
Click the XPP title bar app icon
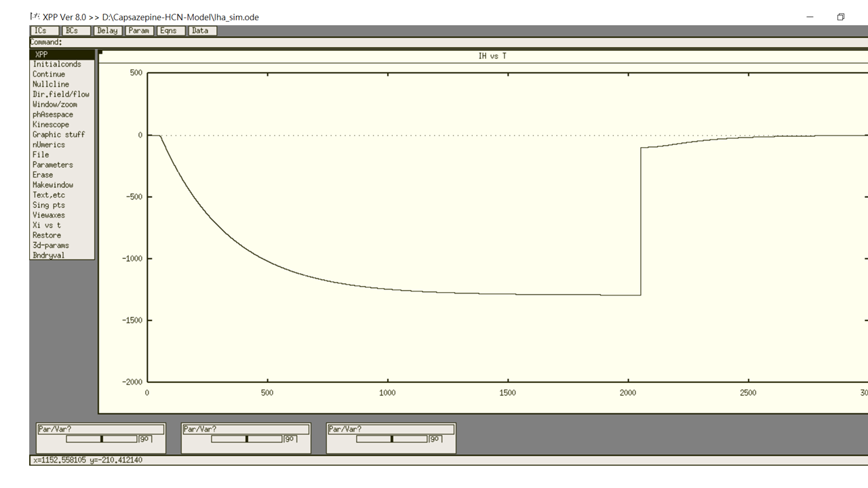(x=35, y=16)
